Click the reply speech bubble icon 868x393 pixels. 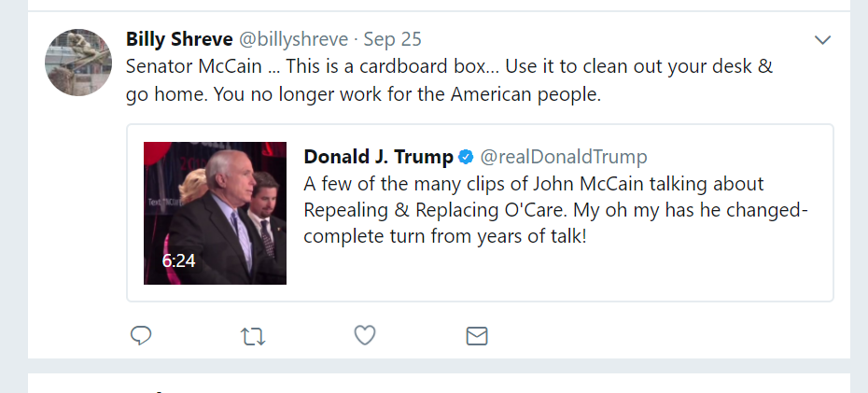tap(141, 335)
